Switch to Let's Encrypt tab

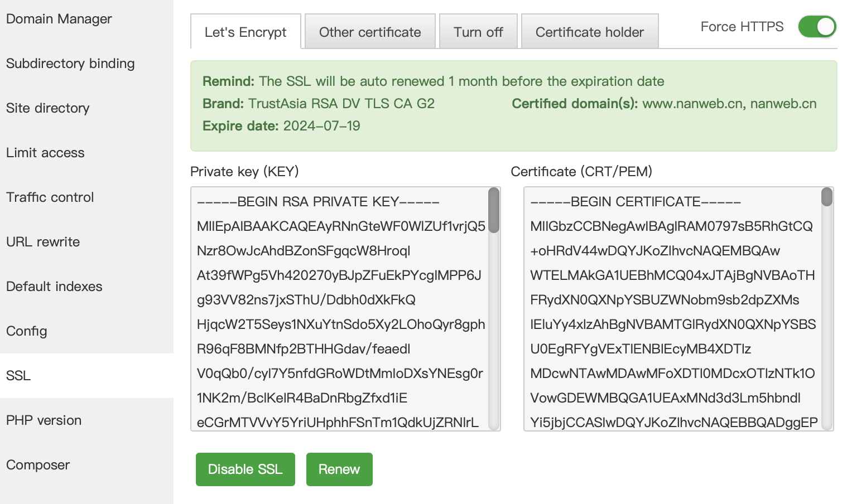pyautogui.click(x=246, y=32)
